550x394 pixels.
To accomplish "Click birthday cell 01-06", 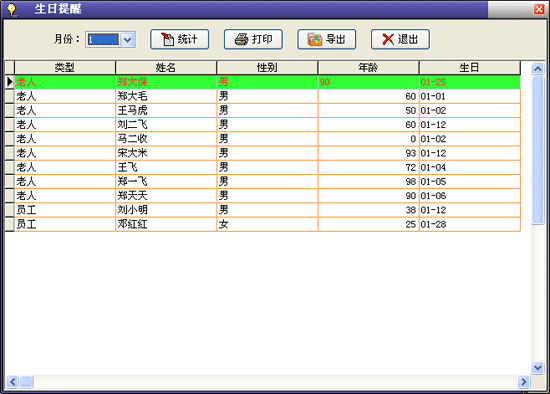I will pyautogui.click(x=470, y=196).
